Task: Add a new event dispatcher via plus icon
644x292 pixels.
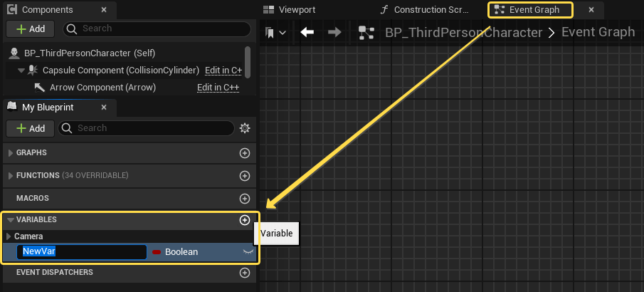Action: click(x=244, y=273)
